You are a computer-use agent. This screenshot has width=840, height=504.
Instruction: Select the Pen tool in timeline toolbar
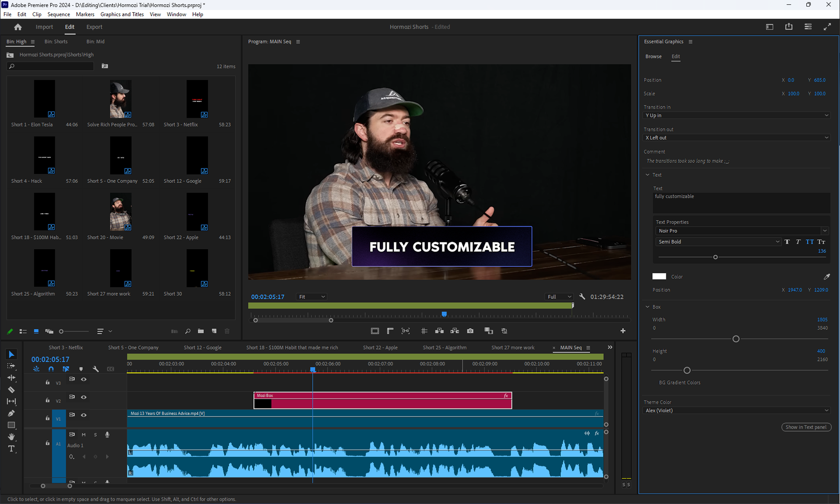click(x=11, y=413)
